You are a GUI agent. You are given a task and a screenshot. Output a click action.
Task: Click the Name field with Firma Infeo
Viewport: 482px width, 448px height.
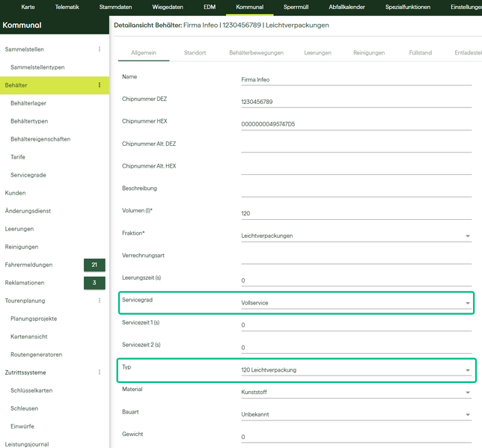click(356, 80)
